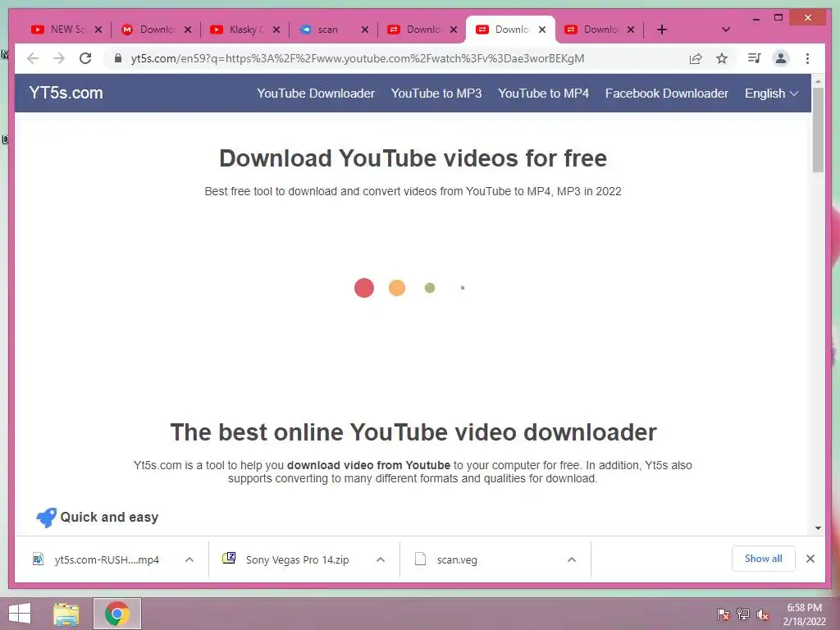The width and height of the screenshot is (840, 630).
Task: Open the YouTube to MP3 page
Action: [436, 94]
